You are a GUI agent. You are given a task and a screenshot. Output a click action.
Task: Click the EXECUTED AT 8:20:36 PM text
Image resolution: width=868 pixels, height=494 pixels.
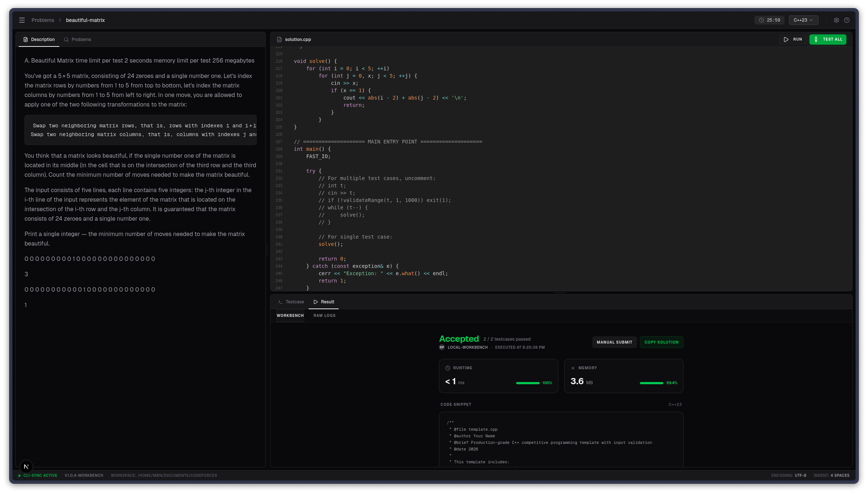pos(520,348)
